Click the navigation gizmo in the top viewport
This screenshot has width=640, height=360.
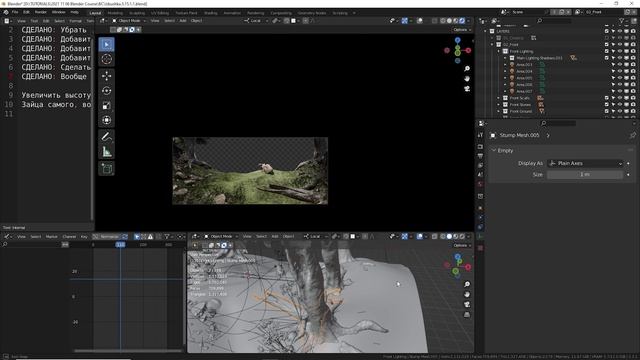tap(458, 51)
